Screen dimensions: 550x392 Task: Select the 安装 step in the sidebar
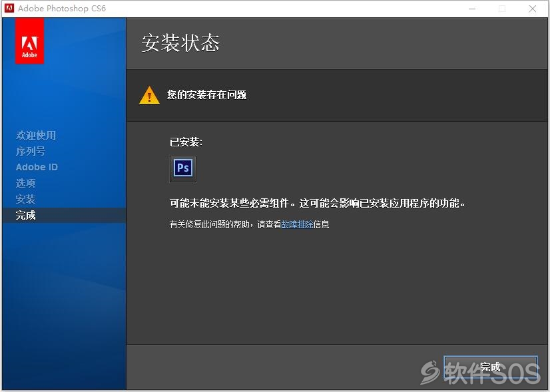pyautogui.click(x=25, y=199)
